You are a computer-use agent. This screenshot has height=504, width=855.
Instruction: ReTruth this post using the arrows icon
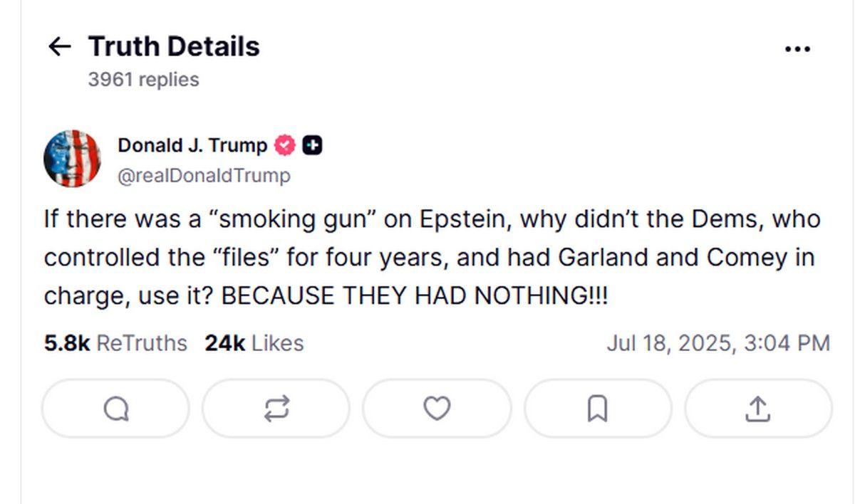click(276, 409)
